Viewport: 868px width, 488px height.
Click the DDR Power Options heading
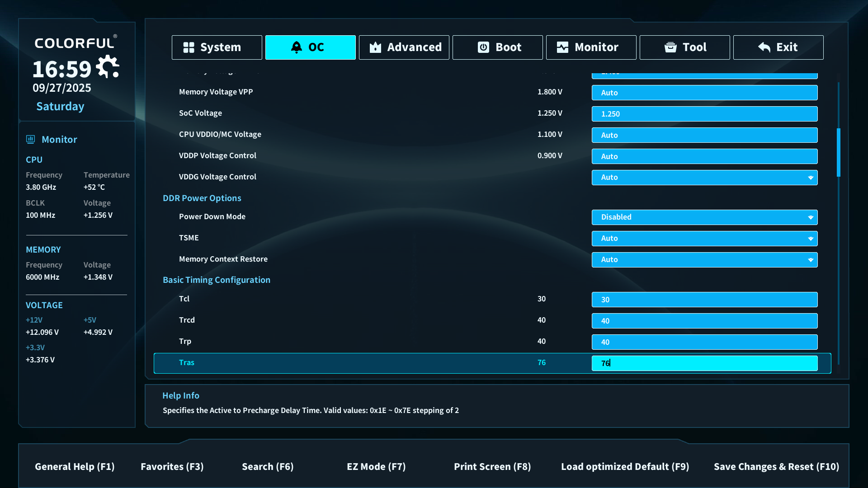pyautogui.click(x=202, y=198)
